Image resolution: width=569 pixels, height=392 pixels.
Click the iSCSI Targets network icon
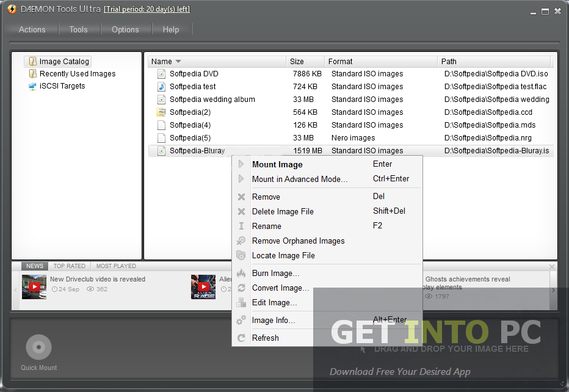(x=32, y=86)
